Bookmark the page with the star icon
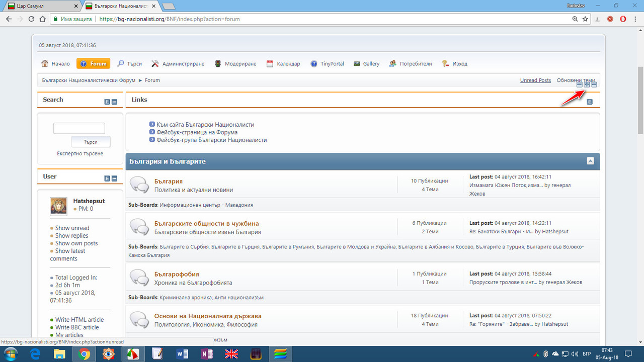This screenshot has height=362, width=644. (x=585, y=19)
